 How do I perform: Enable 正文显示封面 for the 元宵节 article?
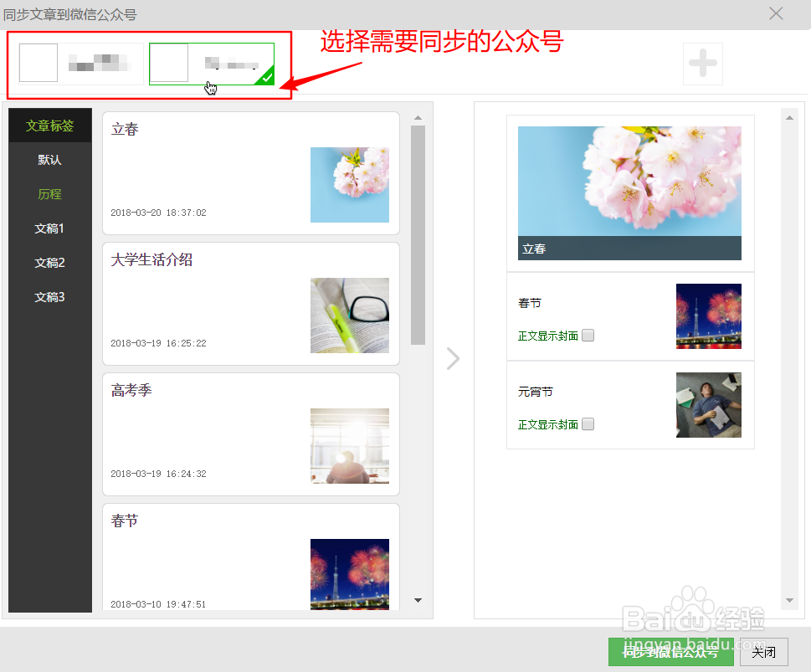(588, 424)
